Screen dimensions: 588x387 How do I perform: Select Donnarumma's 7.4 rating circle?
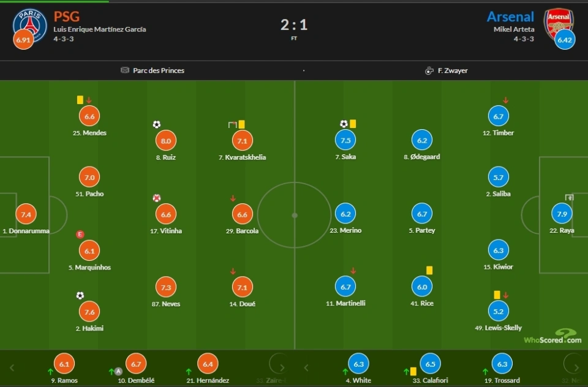click(26, 214)
